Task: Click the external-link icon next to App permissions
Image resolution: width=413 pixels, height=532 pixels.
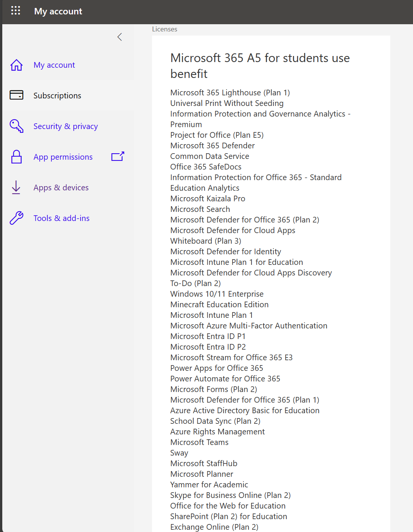Action: point(118,156)
